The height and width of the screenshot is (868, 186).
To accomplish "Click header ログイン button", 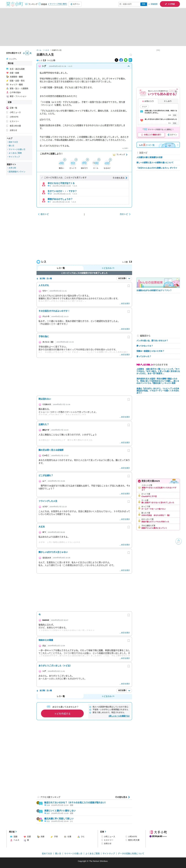I will [75, 4].
